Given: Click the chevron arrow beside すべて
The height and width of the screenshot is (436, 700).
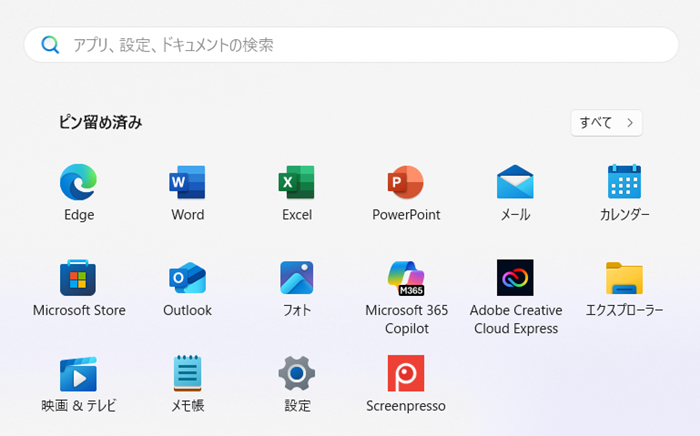Looking at the screenshot, I should tap(630, 123).
